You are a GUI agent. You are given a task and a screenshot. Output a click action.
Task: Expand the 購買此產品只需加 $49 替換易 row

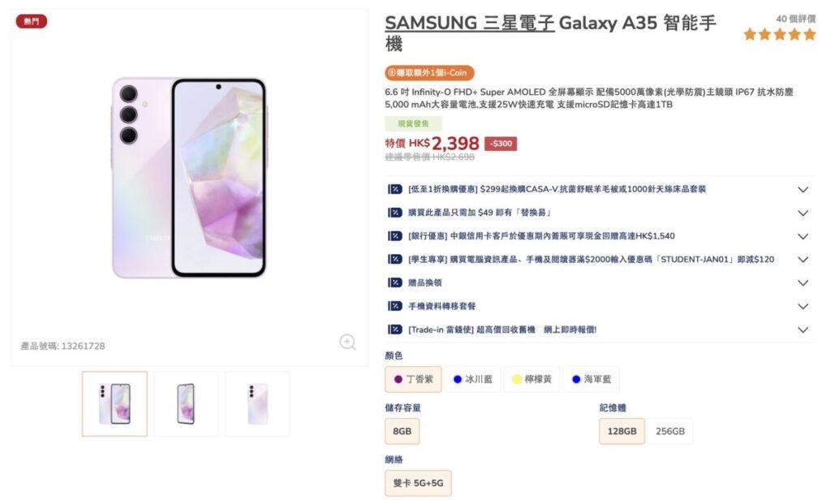pyautogui.click(x=803, y=213)
